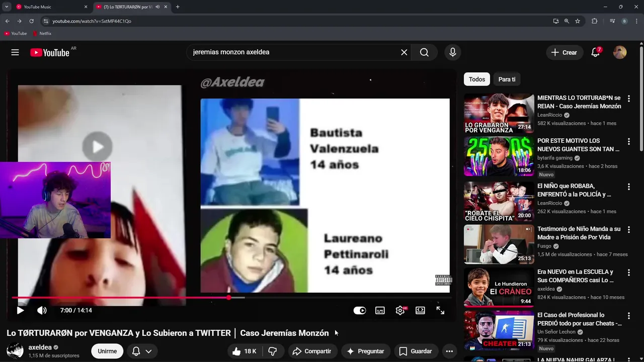The width and height of the screenshot is (644, 362).
Task: Click the LeanRiccio channel under 'MIENTRAS LO TORTURAB*N'
Action: [x=549, y=115]
